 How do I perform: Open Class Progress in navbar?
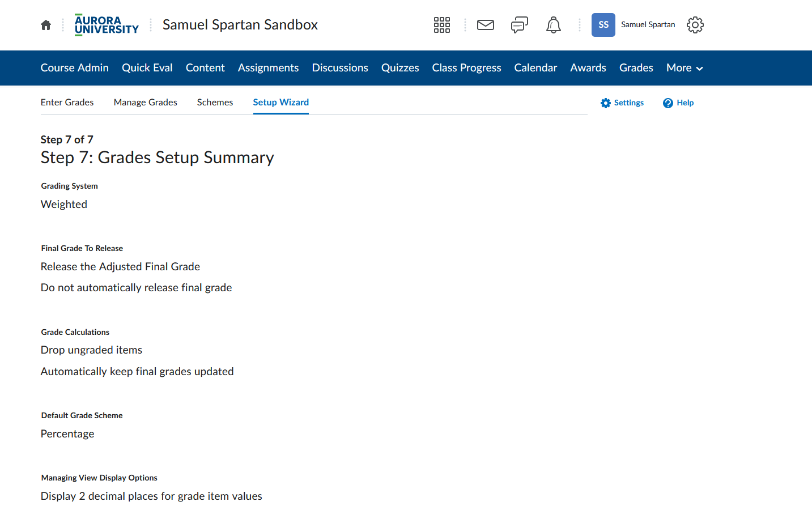466,68
